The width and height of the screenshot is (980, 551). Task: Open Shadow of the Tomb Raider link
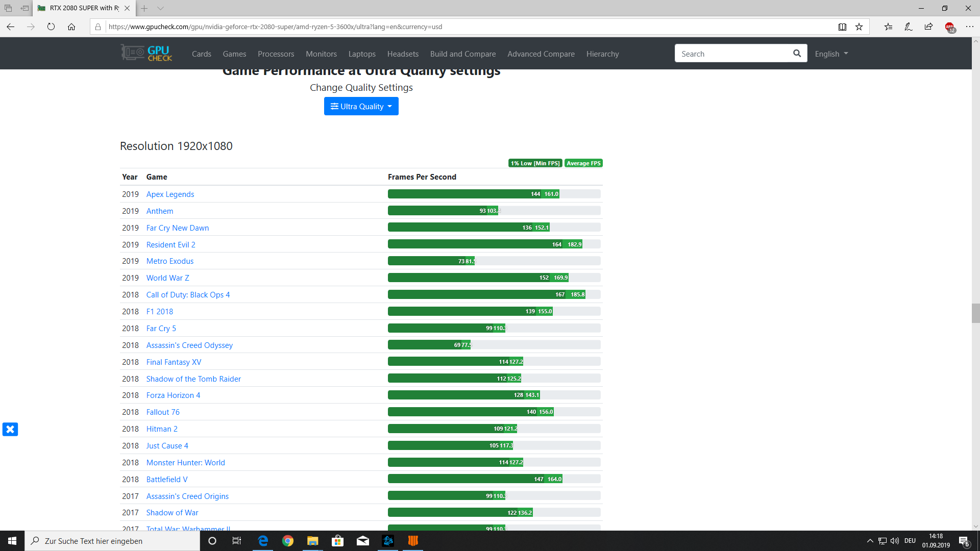[193, 379]
